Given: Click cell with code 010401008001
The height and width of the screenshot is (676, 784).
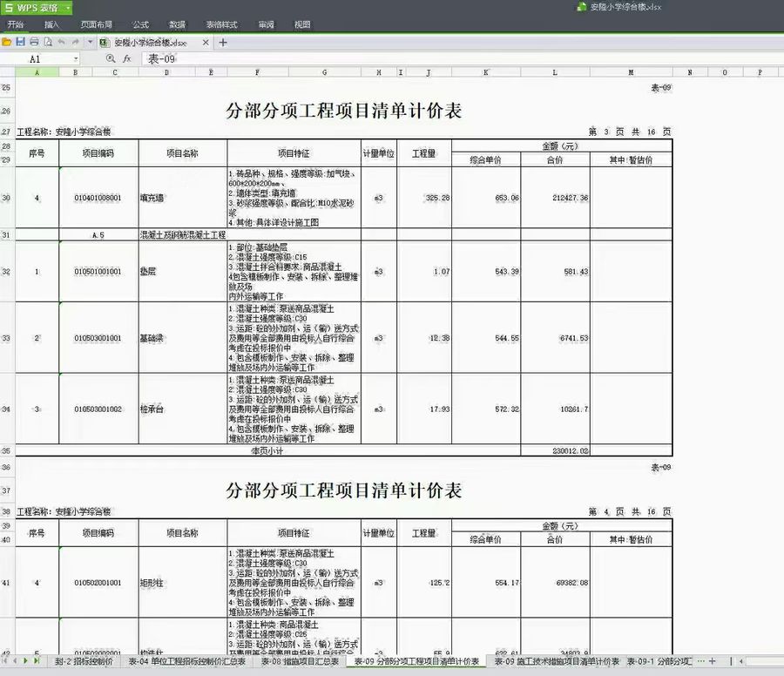Looking at the screenshot, I should [98, 198].
